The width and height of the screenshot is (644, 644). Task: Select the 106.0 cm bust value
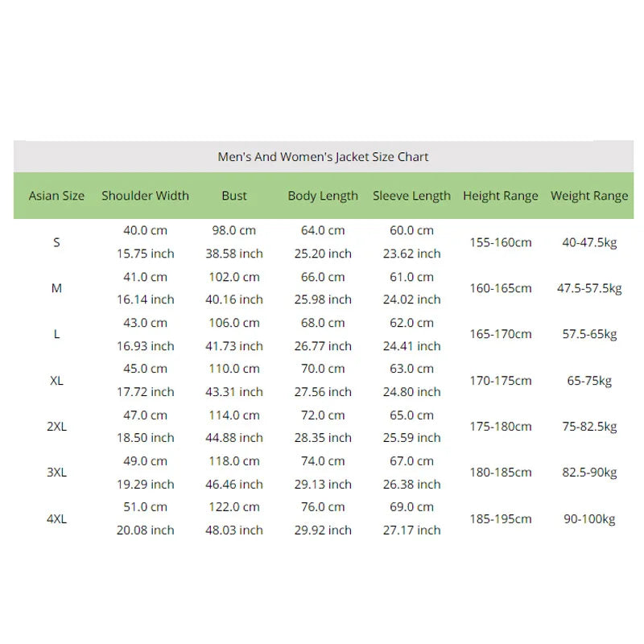tap(234, 323)
